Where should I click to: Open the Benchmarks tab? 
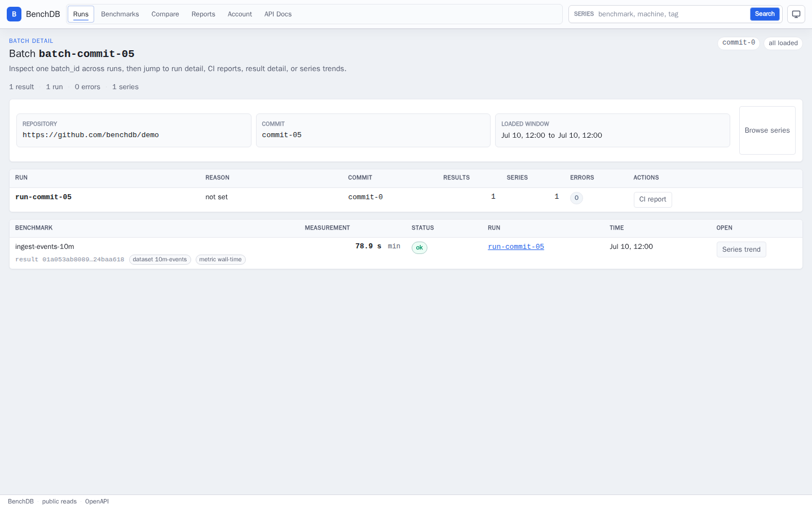(120, 14)
